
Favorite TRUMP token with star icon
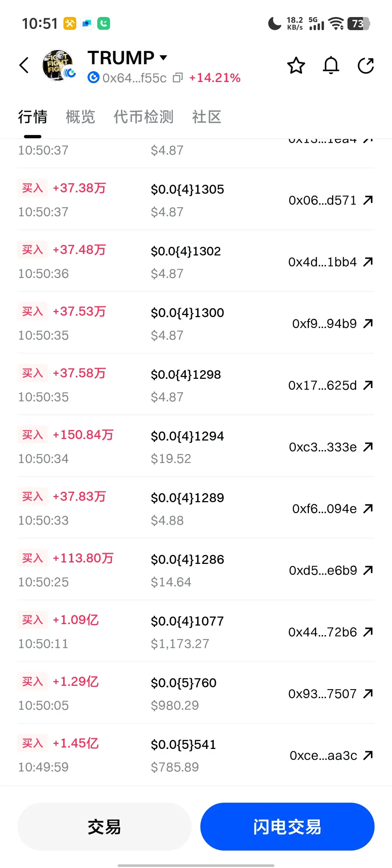[x=296, y=66]
